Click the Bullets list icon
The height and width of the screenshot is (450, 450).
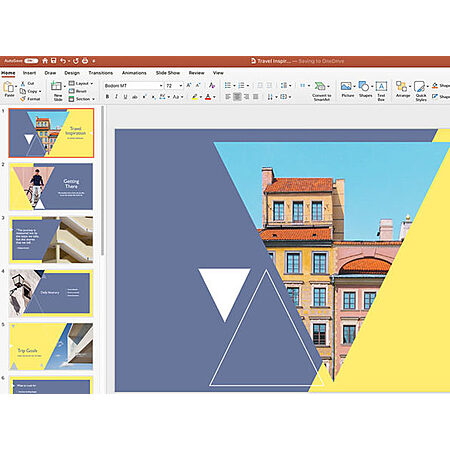click(228, 85)
